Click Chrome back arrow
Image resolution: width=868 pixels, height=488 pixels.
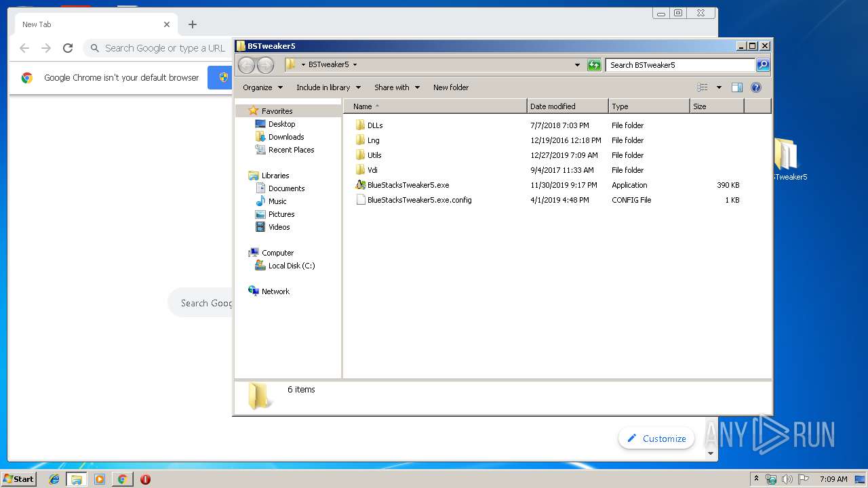24,48
